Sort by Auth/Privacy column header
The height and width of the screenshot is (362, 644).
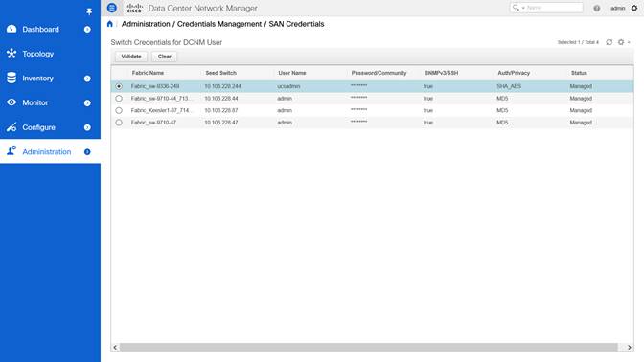tap(514, 73)
